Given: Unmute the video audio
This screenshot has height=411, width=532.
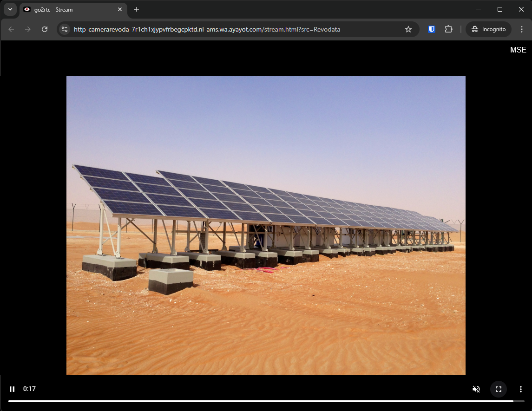Looking at the screenshot, I should click(x=476, y=389).
